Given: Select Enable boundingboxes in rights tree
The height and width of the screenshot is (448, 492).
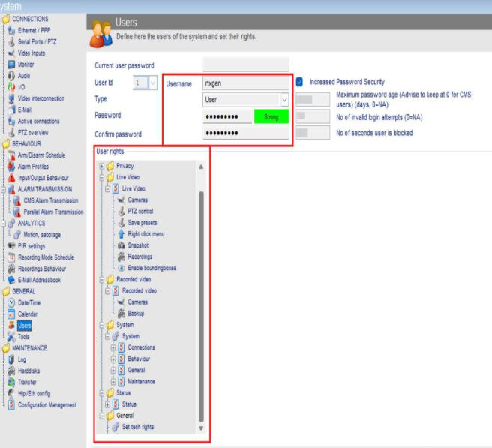Looking at the screenshot, I should (x=151, y=268).
